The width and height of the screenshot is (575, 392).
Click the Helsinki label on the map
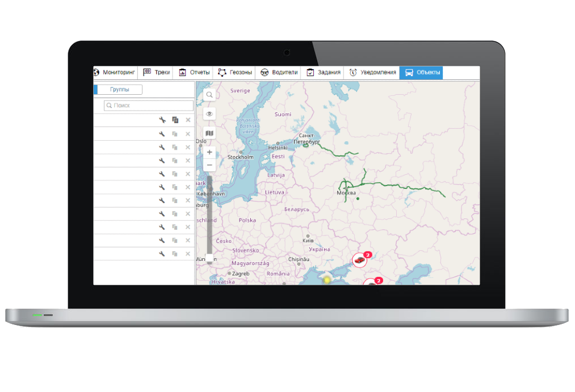(x=278, y=147)
